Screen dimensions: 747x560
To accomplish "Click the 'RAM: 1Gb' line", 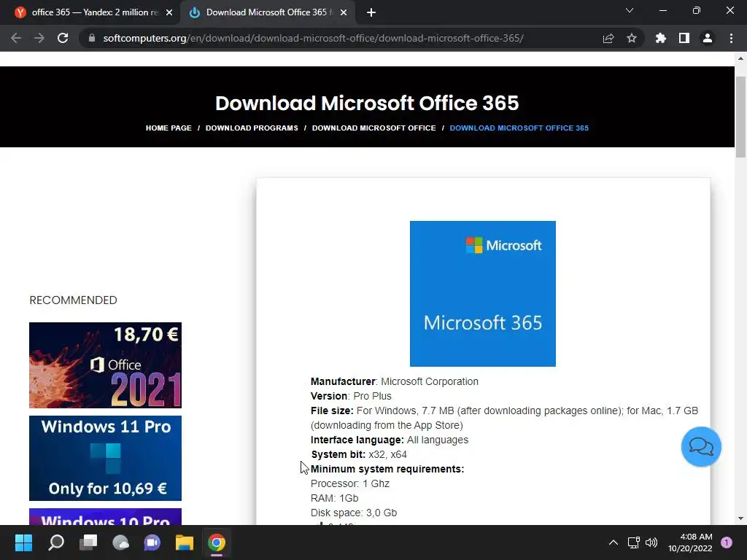I will click(x=334, y=498).
